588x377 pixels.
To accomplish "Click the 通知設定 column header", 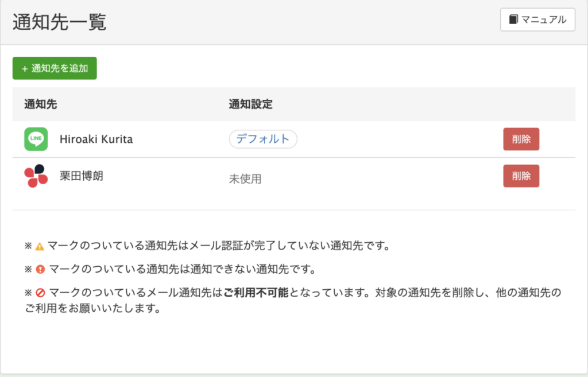I will tap(250, 104).
